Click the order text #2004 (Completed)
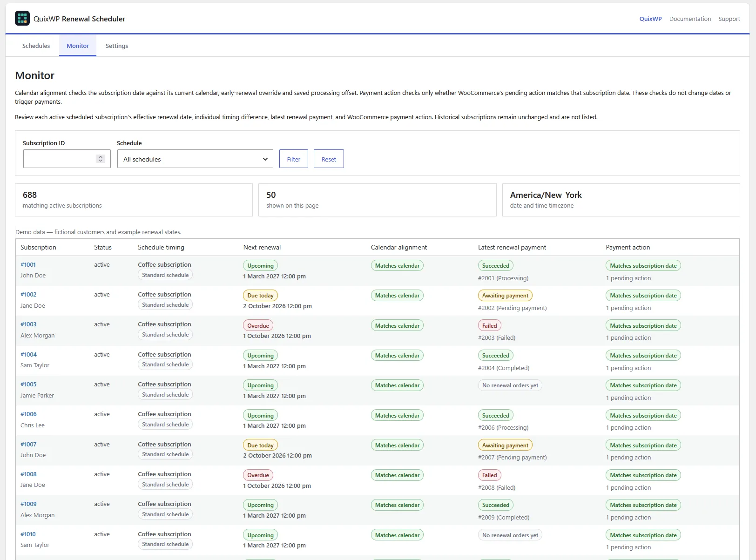The image size is (756, 560). tap(504, 368)
